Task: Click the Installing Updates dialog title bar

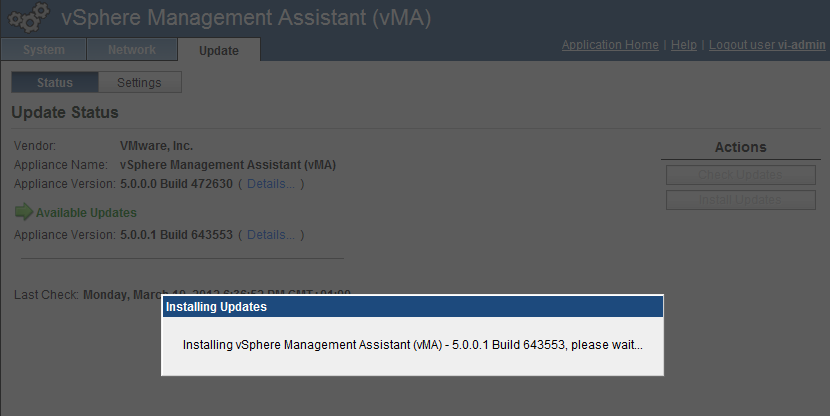Action: tap(413, 306)
